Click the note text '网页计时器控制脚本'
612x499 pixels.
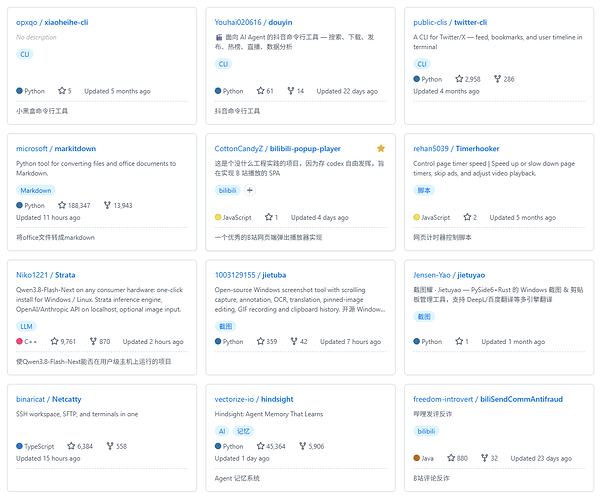tap(442, 237)
